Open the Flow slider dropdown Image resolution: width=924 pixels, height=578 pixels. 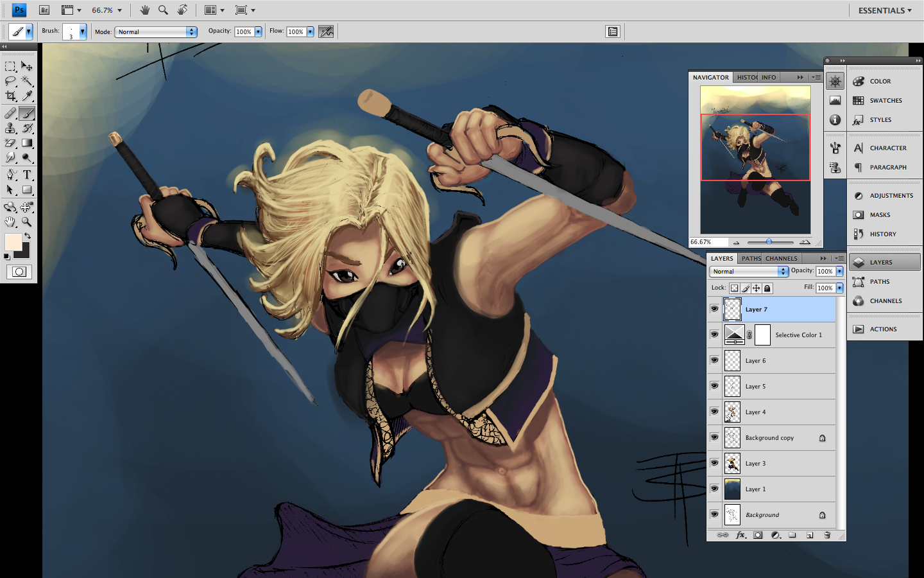[310, 31]
